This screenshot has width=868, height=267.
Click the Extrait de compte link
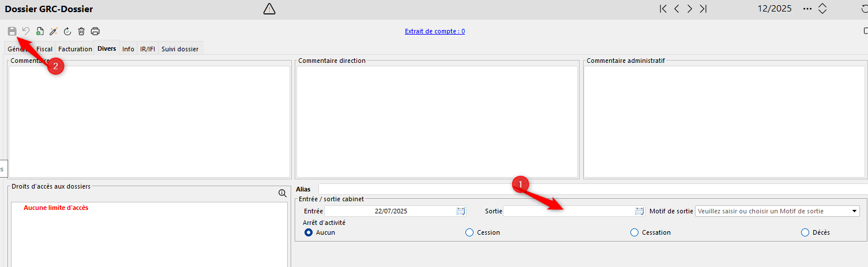point(435,31)
